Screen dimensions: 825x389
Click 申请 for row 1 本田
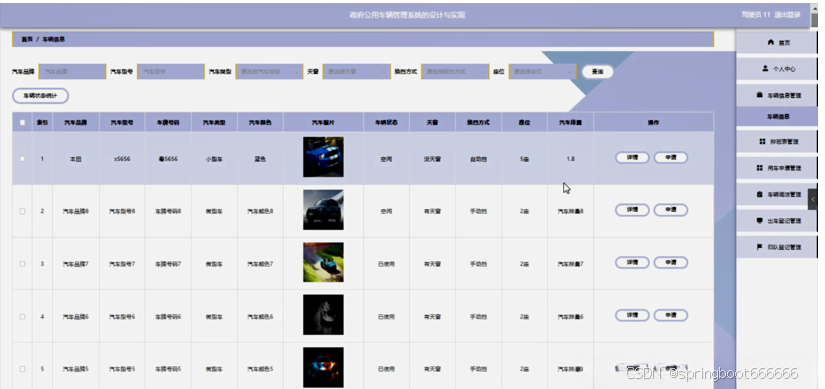coord(670,157)
